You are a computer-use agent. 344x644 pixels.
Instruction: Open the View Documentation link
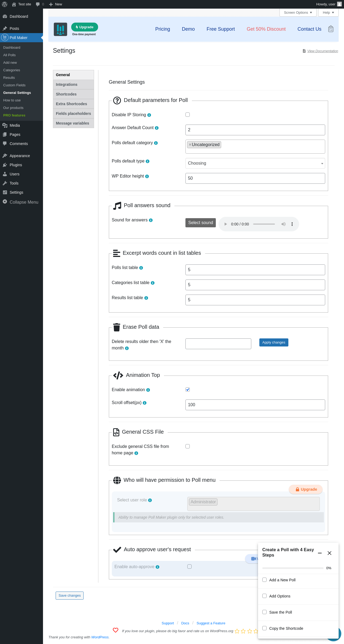[x=322, y=51]
